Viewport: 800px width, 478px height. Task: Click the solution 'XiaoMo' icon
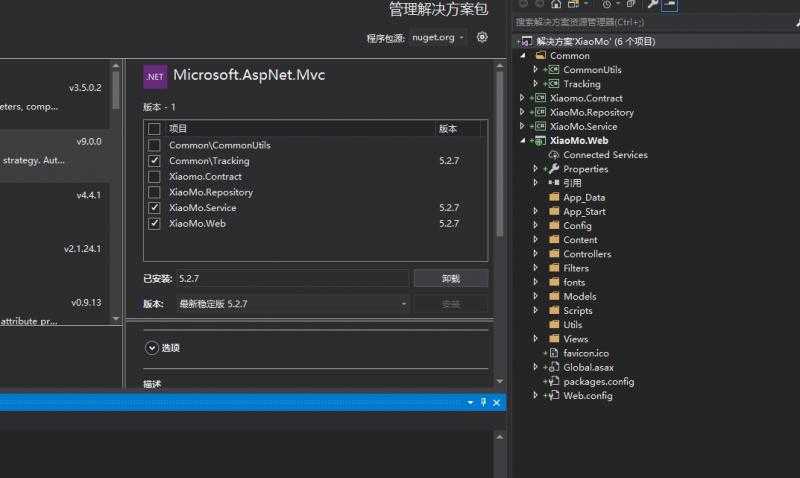527,41
